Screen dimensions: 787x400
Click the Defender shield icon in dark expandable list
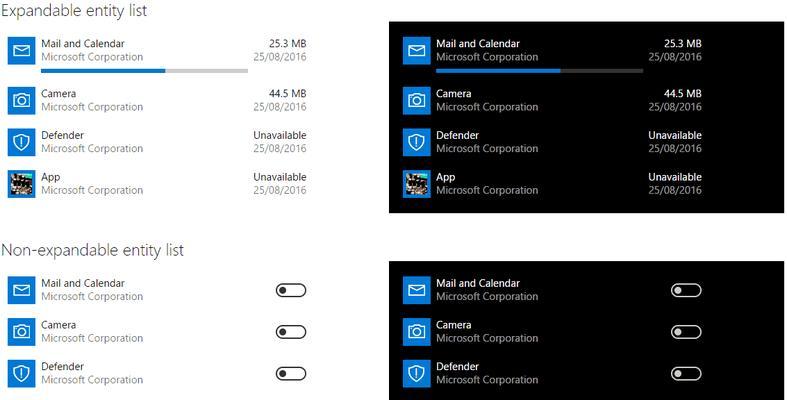(x=417, y=142)
